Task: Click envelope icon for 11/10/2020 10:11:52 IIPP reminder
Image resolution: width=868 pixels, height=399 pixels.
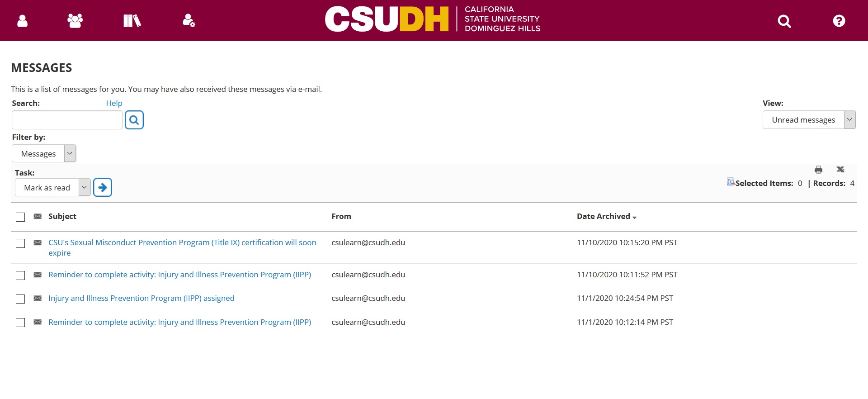Action: [x=38, y=275]
